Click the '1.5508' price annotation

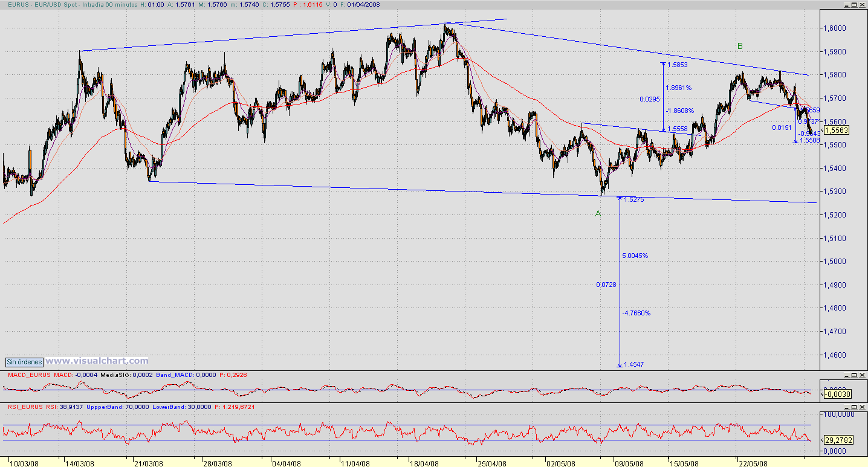click(x=809, y=140)
